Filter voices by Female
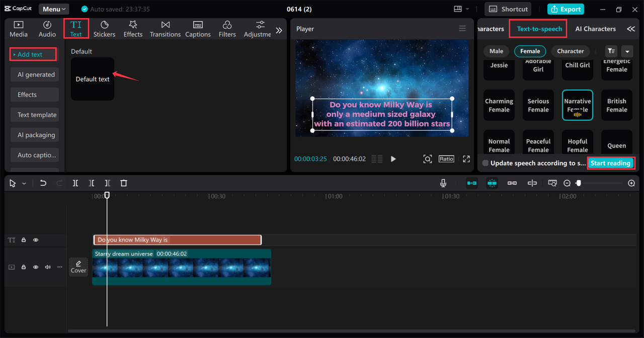 click(x=530, y=51)
